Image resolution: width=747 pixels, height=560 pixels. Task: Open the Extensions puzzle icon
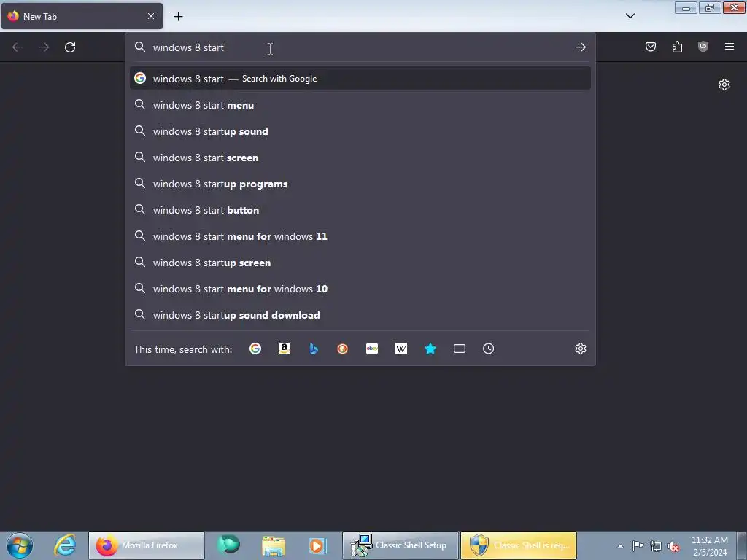(x=677, y=47)
